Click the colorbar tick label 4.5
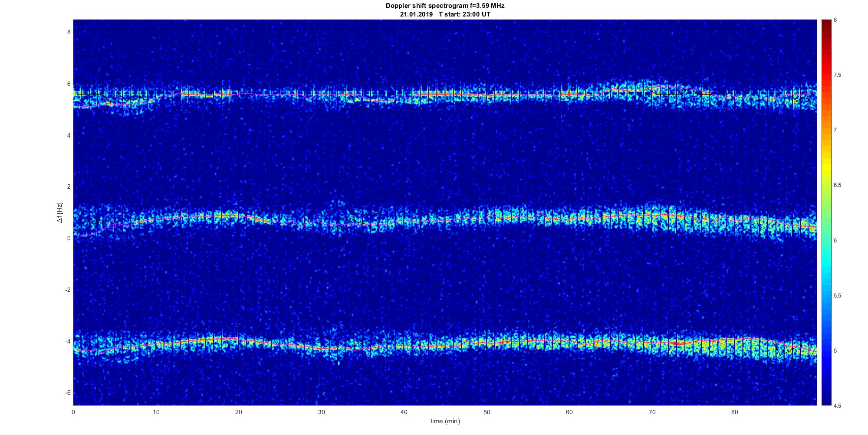Image resolution: width=868 pixels, height=435 pixels. [x=838, y=406]
